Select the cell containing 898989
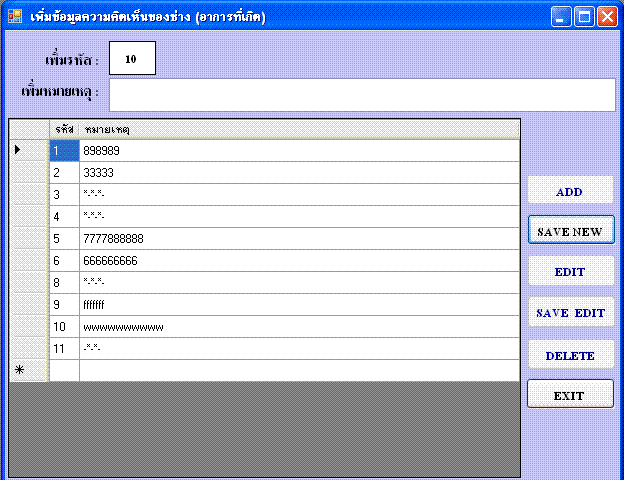The width and height of the screenshot is (624, 480). (299, 151)
